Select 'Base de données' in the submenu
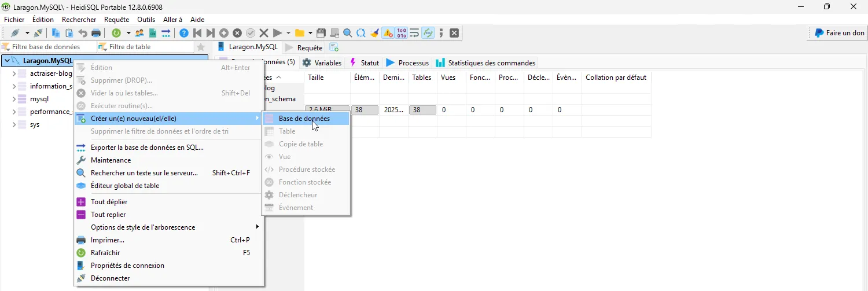Viewport: 868px width, 291px height. click(304, 119)
